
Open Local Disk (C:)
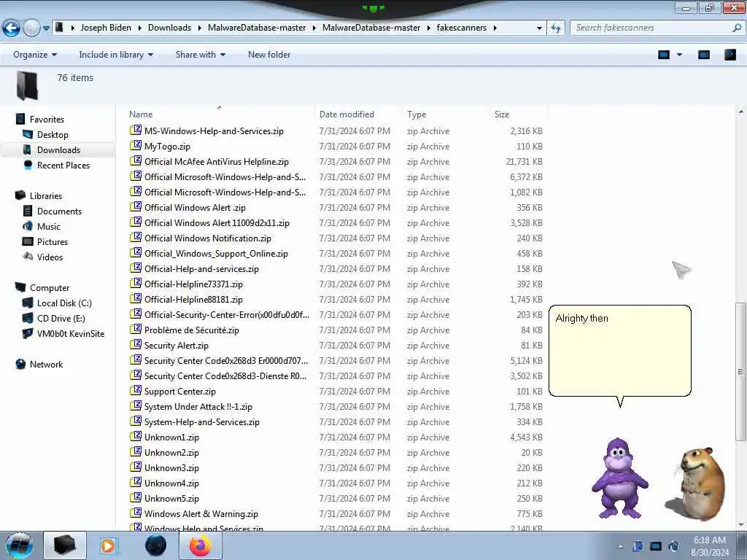coord(64,303)
